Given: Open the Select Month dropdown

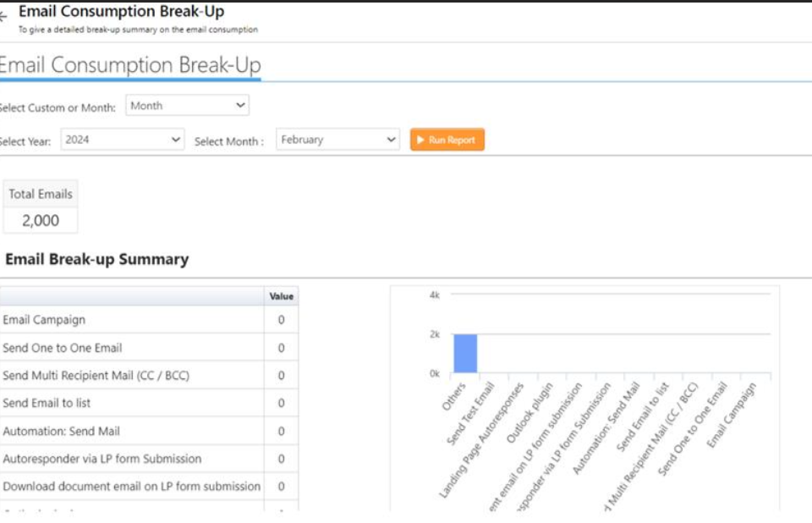Looking at the screenshot, I should pyautogui.click(x=337, y=140).
